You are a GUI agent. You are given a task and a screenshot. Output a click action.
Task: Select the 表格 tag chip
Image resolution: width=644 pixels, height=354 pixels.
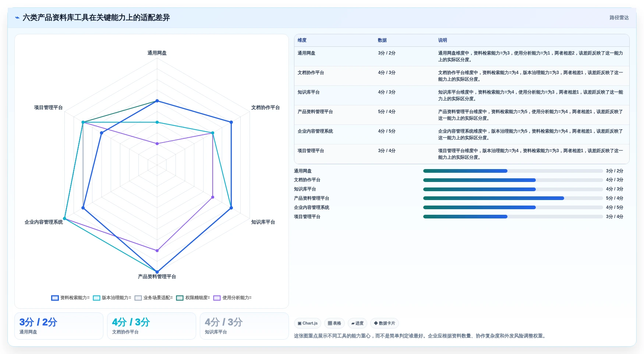(335, 323)
